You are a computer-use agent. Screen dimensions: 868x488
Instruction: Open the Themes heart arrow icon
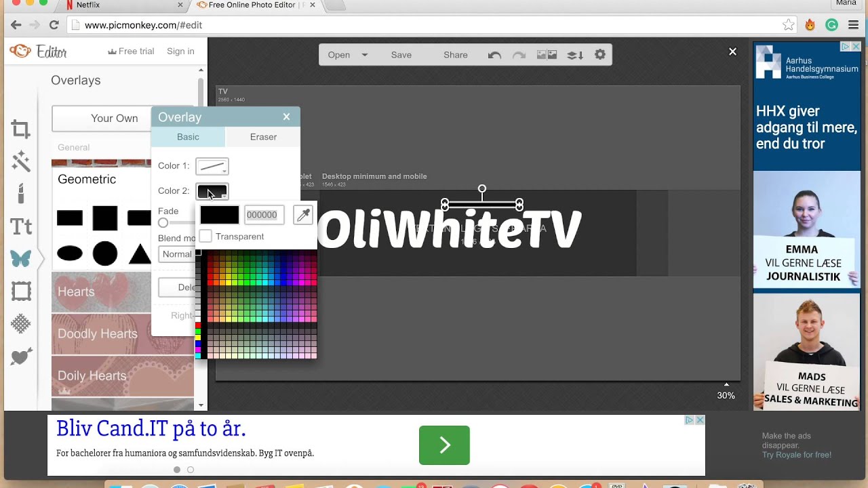(21, 357)
